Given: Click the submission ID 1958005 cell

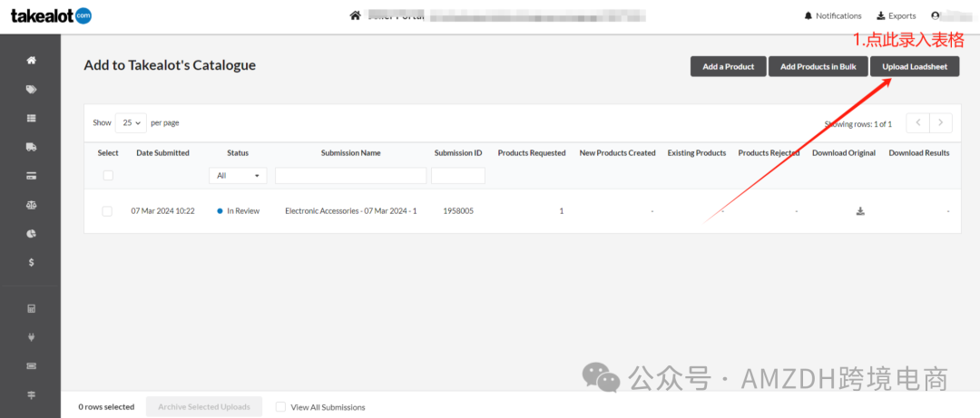Looking at the screenshot, I should (x=458, y=211).
